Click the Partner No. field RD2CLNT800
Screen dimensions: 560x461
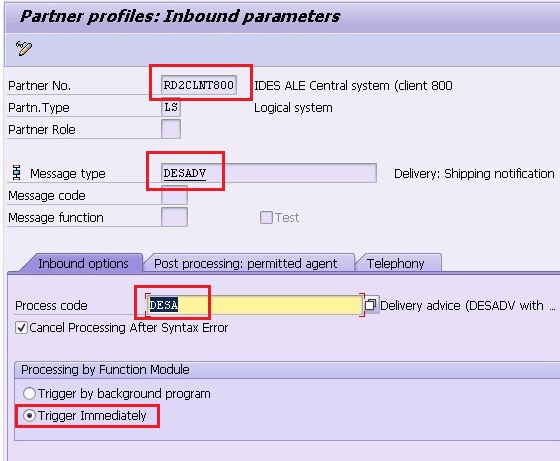tap(199, 85)
